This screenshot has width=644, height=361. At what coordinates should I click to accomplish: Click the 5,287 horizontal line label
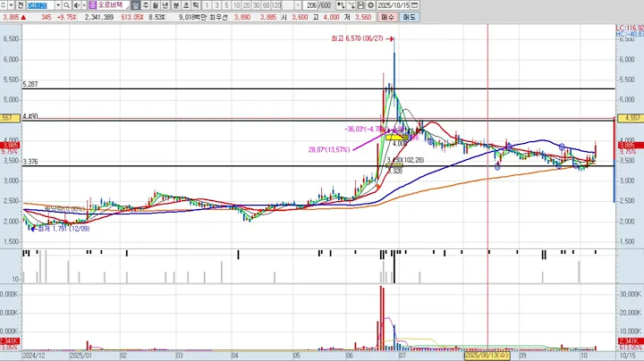tap(30, 84)
